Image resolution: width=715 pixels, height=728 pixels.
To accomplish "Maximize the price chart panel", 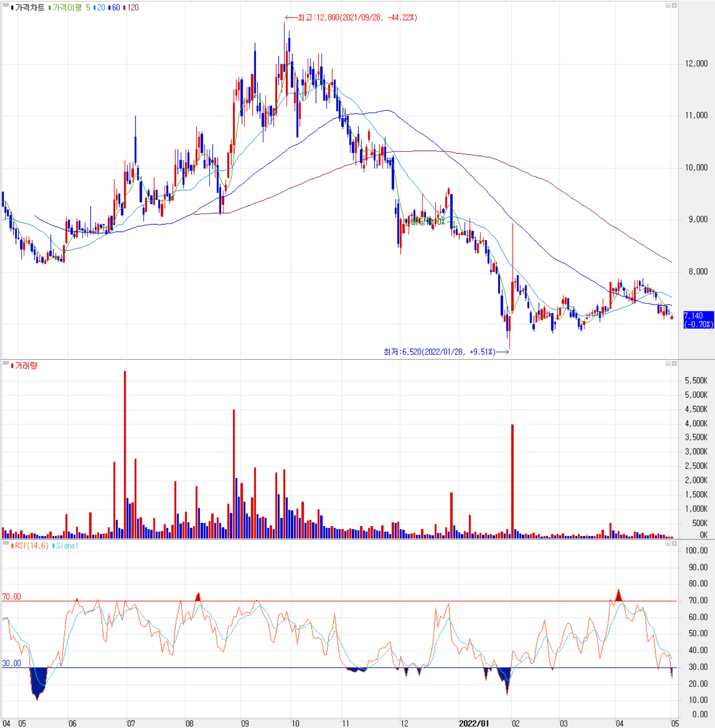I will click(668, 5).
